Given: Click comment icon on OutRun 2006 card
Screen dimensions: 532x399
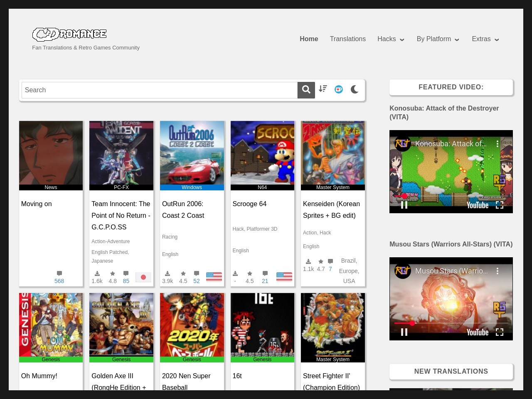Looking at the screenshot, I should (x=197, y=273).
